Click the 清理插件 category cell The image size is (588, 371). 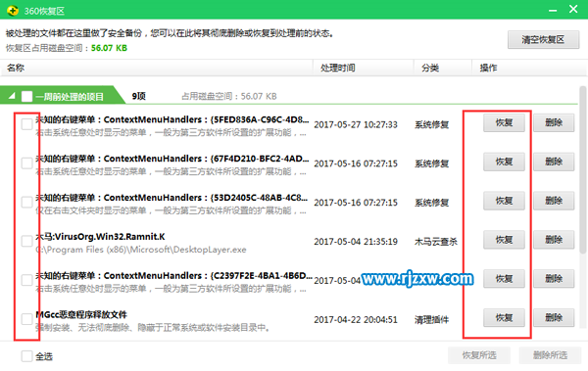(431, 320)
